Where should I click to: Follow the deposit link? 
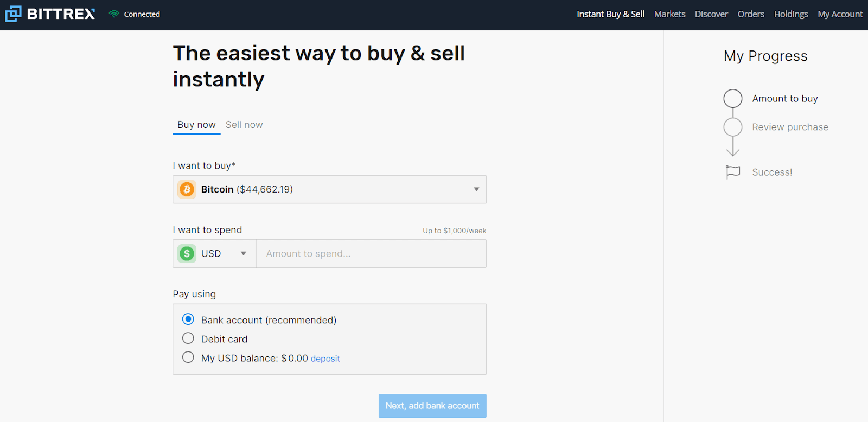(x=325, y=359)
